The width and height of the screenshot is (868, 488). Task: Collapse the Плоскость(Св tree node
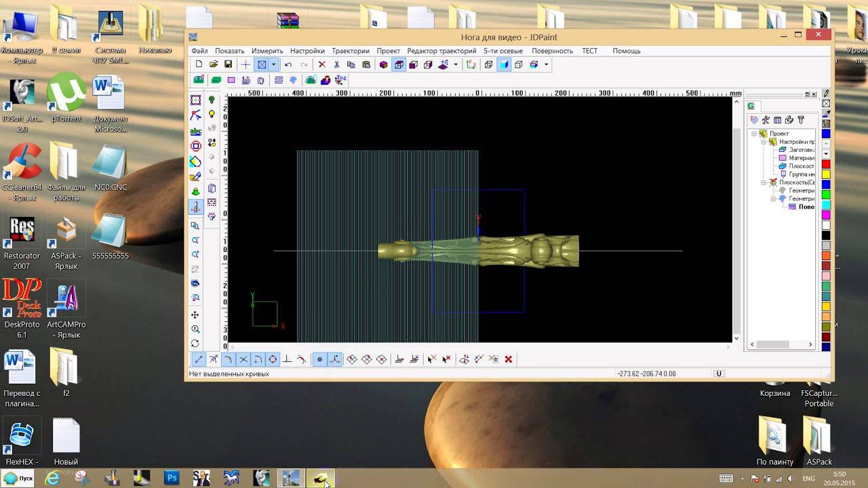tap(764, 182)
